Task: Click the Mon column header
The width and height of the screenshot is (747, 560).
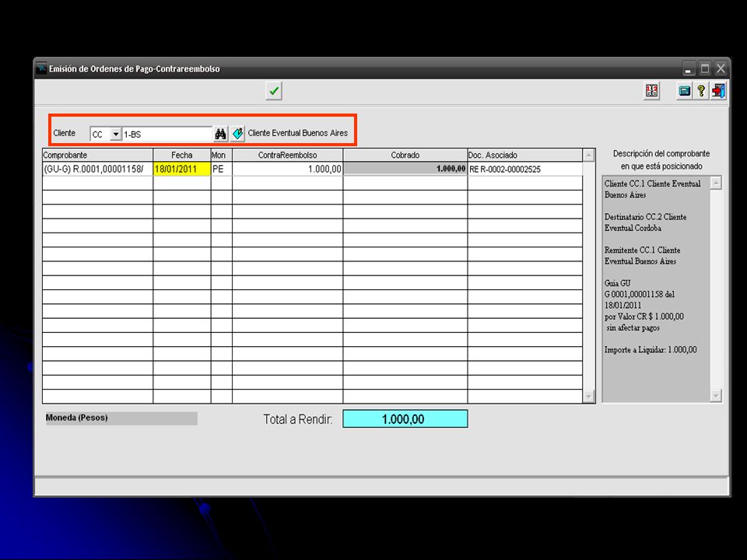Action: tap(222, 156)
